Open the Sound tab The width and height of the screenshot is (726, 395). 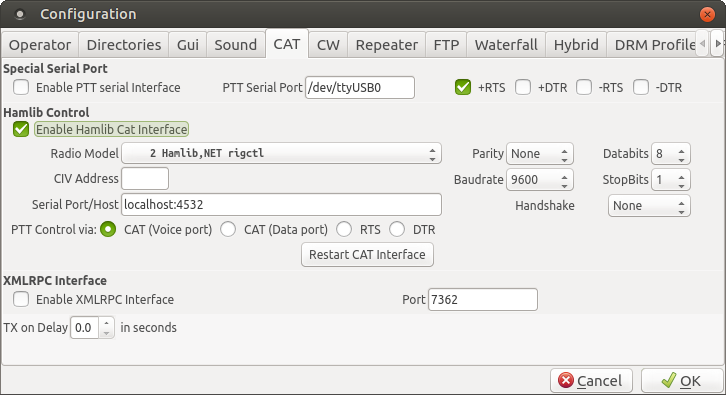[x=235, y=45]
